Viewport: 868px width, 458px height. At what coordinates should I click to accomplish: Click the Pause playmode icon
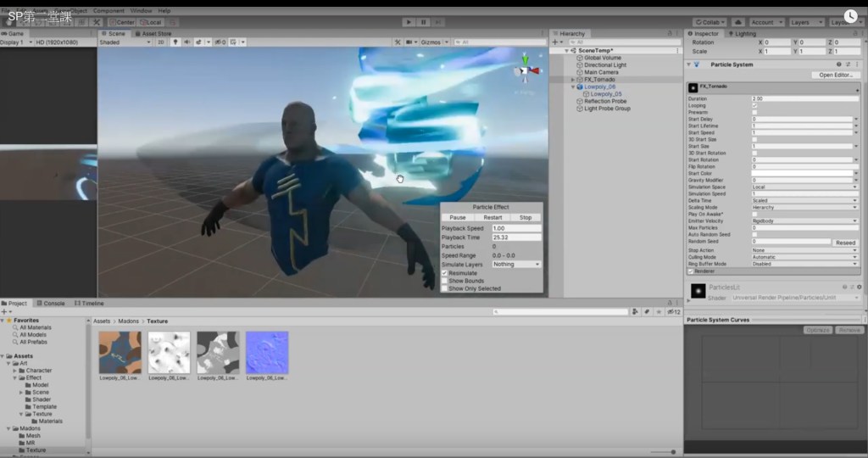click(x=424, y=22)
